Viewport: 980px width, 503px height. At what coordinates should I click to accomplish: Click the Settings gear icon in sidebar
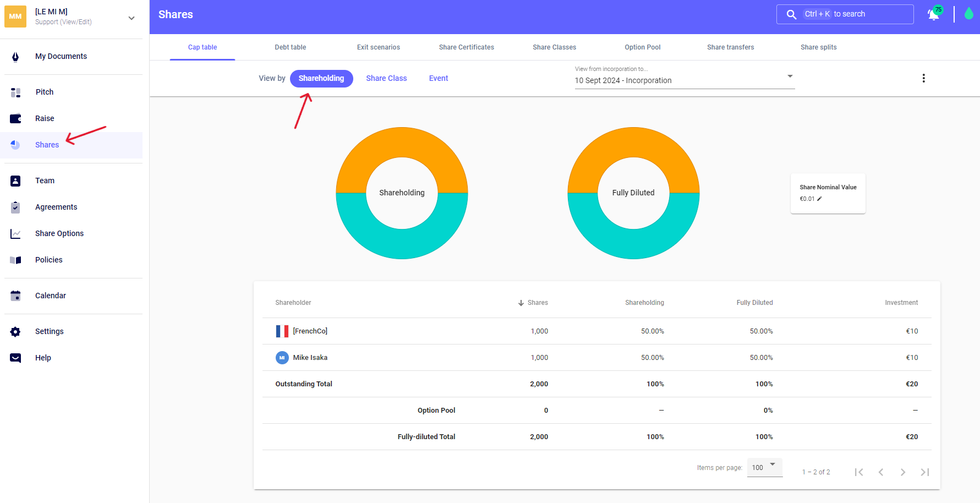15,331
